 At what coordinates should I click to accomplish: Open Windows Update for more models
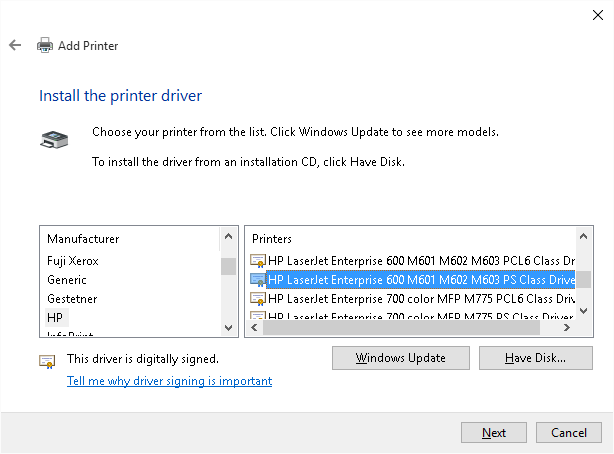pyautogui.click(x=400, y=358)
